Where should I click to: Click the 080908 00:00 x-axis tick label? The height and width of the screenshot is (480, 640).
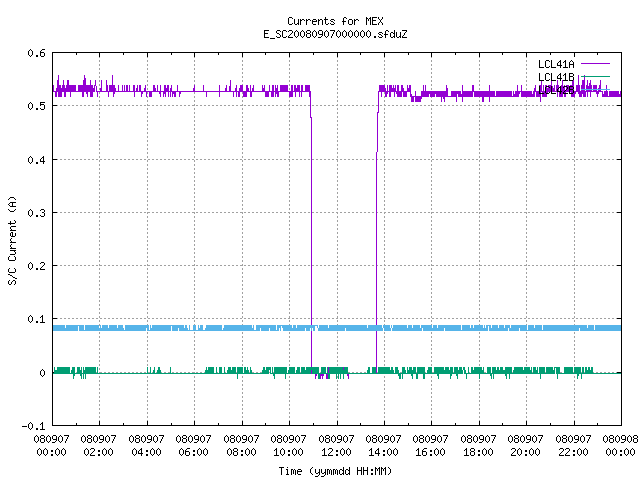coord(620,446)
